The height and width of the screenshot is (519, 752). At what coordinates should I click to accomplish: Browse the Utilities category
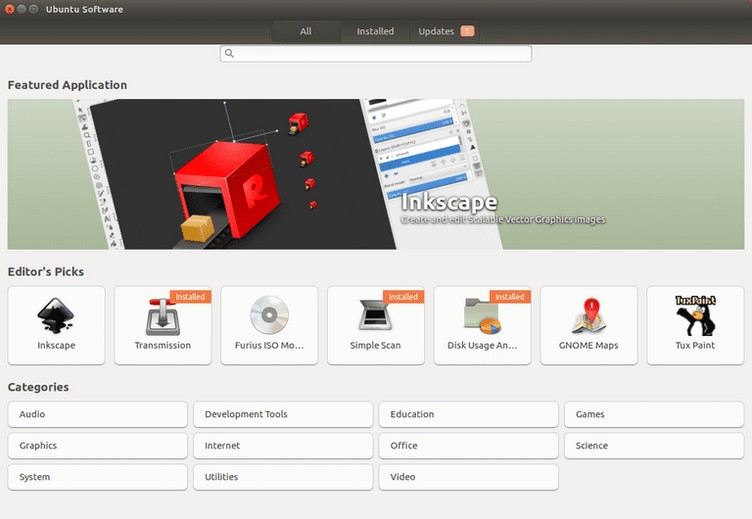point(283,477)
